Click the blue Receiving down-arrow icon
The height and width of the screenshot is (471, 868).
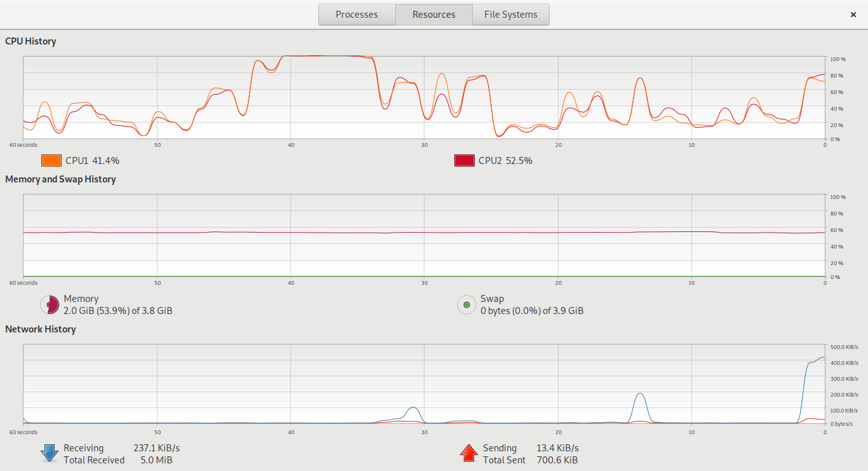[x=50, y=453]
